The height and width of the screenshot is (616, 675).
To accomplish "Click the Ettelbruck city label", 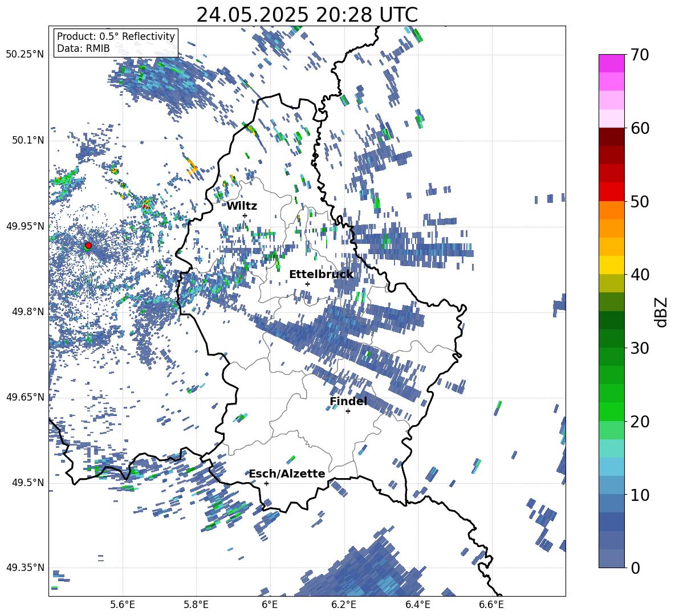I will [321, 275].
